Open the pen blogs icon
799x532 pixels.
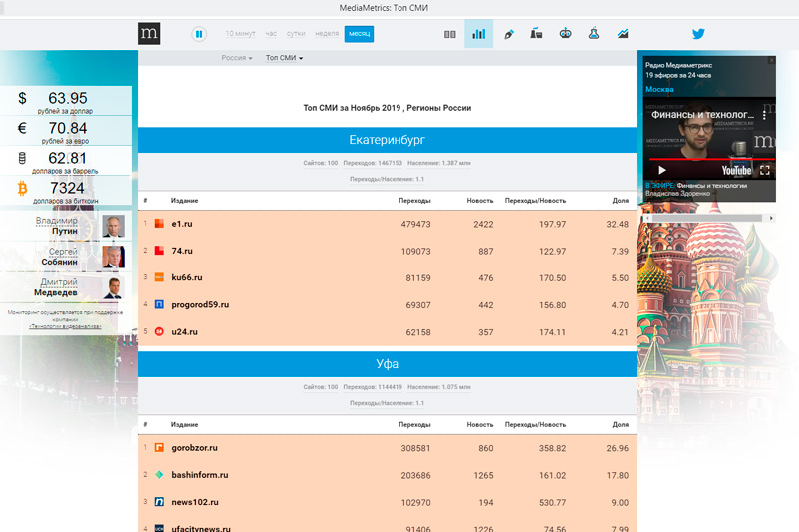tap(509, 34)
